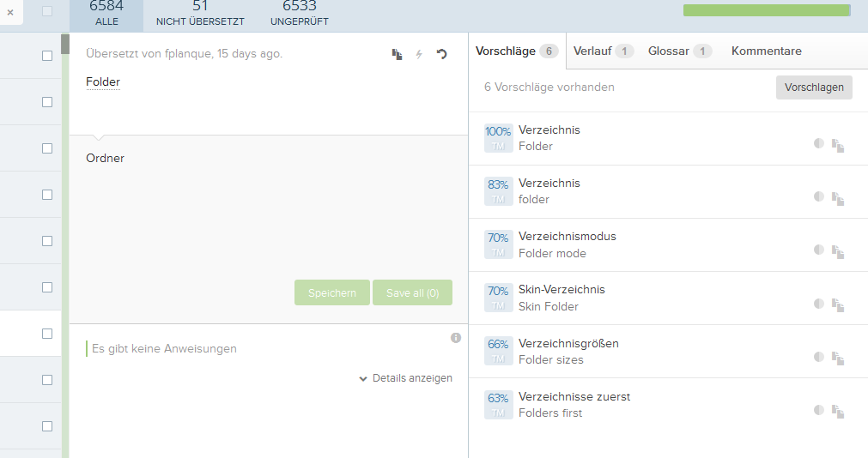This screenshot has height=458, width=868.
Task: Check the sixth string row checkbox
Action: [47, 287]
